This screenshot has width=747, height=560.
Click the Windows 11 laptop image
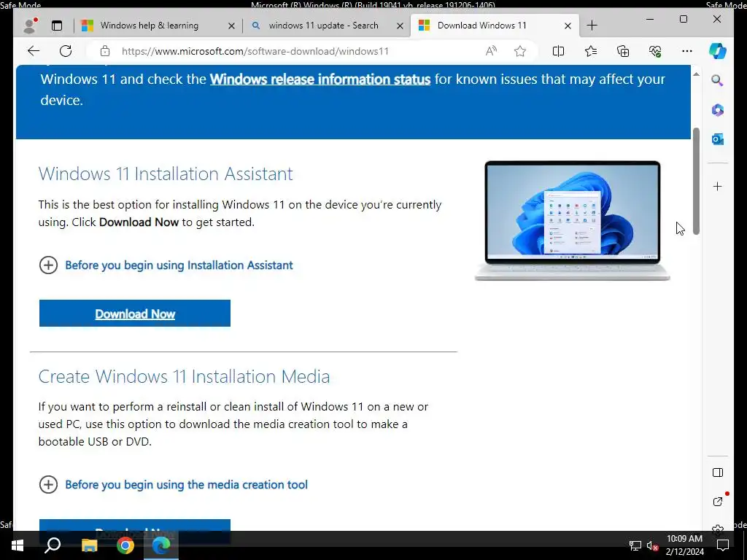pos(572,220)
